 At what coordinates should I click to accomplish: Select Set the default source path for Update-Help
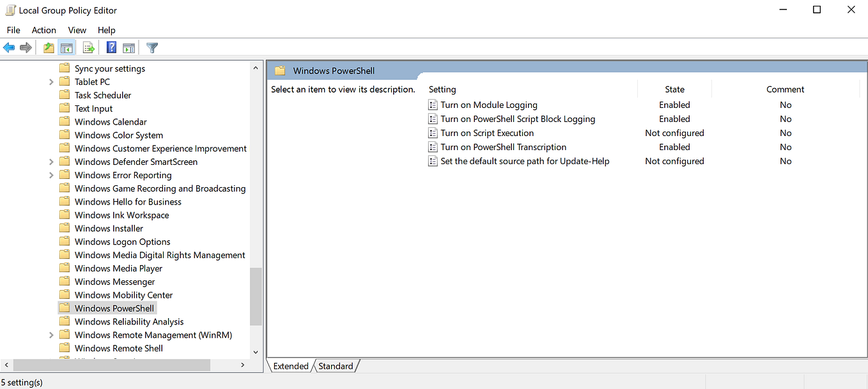523,161
